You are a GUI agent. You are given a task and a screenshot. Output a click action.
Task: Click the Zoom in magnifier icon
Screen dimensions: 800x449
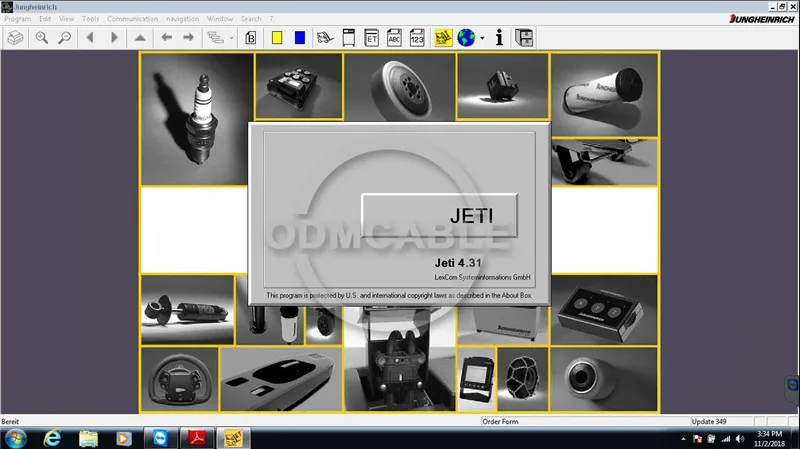[42, 38]
